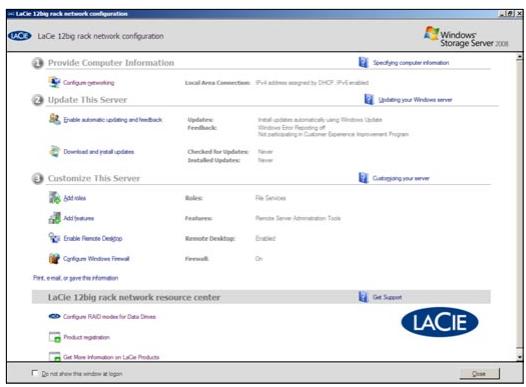Click the Add roles icon
526x387 pixels.
54,198
